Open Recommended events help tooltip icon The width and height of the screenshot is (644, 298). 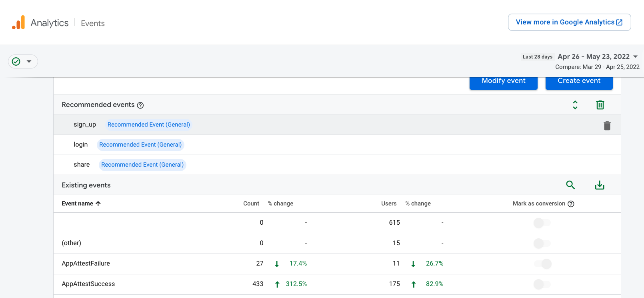(x=140, y=105)
